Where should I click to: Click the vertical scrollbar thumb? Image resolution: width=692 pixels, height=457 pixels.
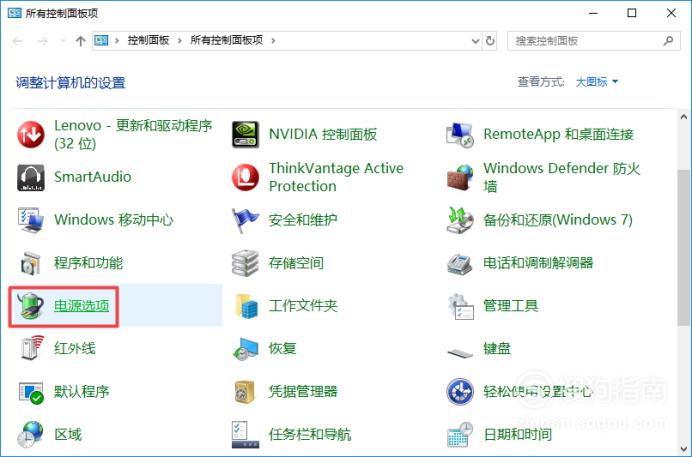(x=684, y=248)
